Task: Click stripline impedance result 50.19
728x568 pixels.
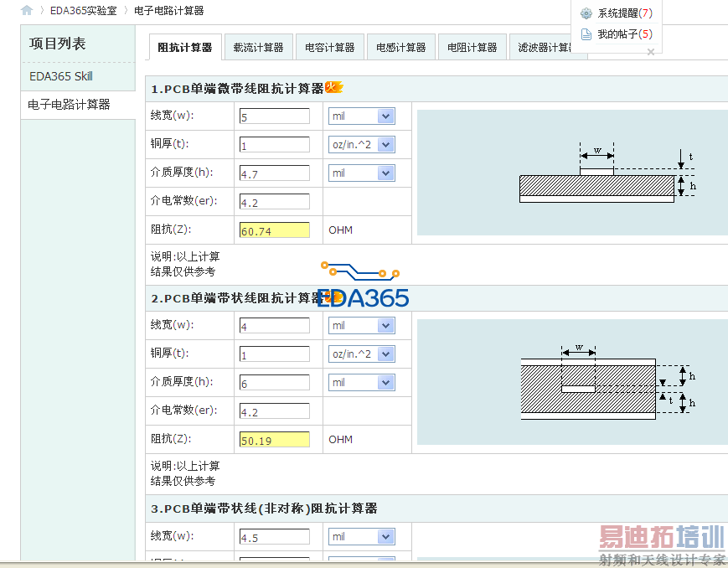Action: (x=275, y=439)
